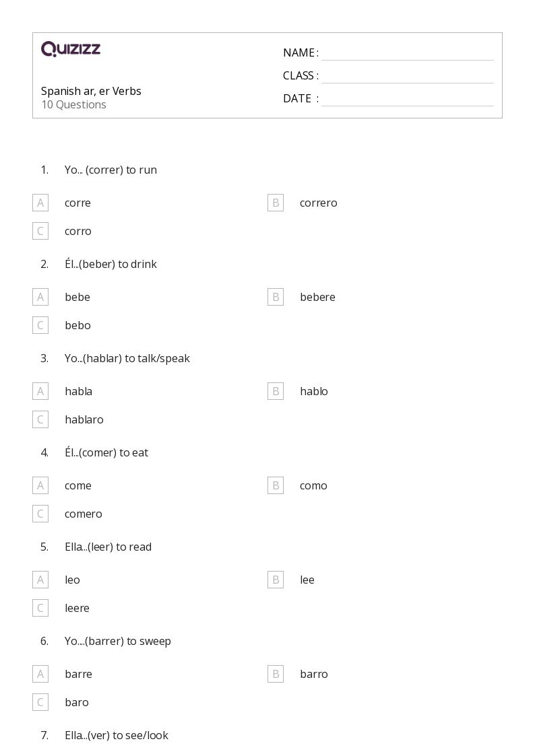This screenshot has width=535, height=756.
Task: Click the Quizizz logo
Action: [71, 48]
